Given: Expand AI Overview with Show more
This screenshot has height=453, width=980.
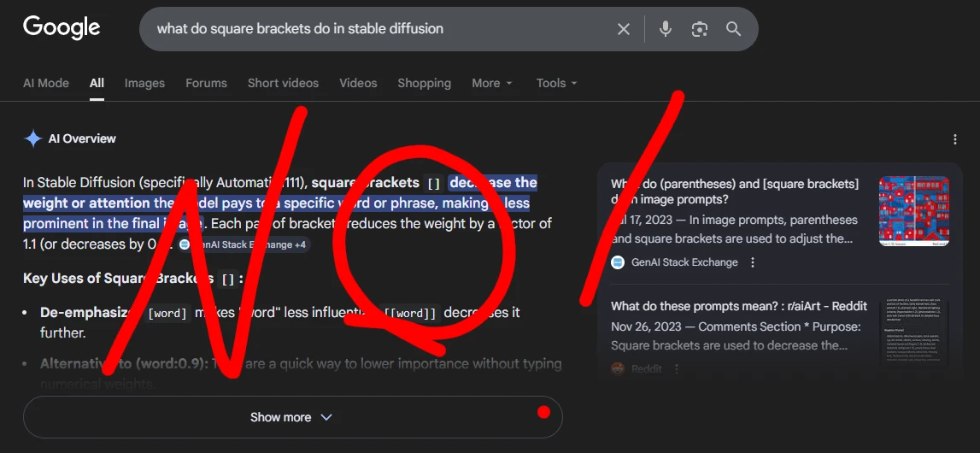Looking at the screenshot, I should point(291,417).
